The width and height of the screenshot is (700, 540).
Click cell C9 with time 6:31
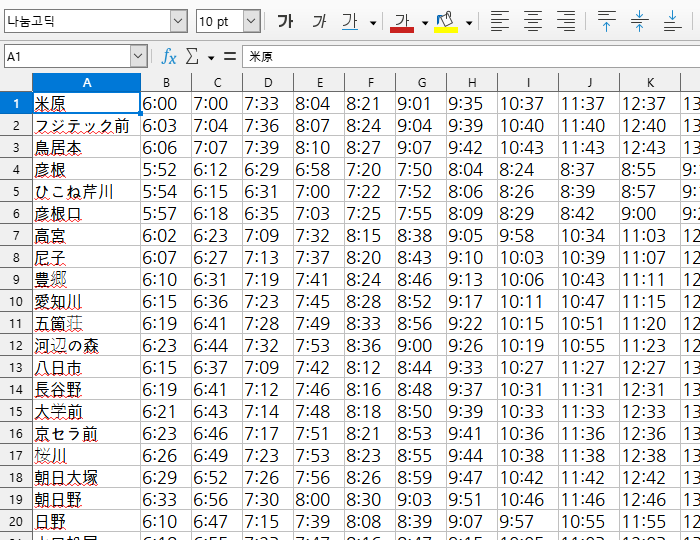tap(217, 279)
